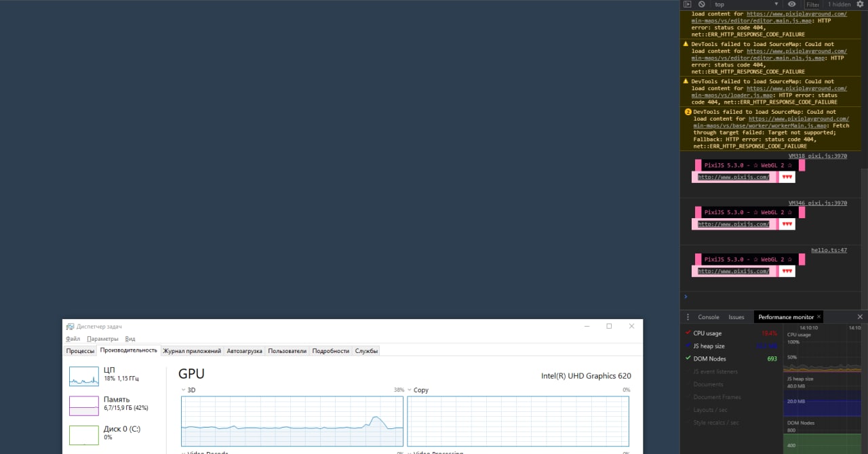868x454 pixels.
Task: Enable the Document Frames metric
Action: [x=688, y=397]
